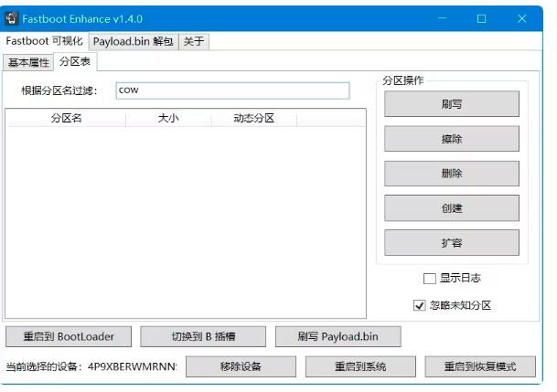Select the 分区表 sub-tab

coord(75,62)
